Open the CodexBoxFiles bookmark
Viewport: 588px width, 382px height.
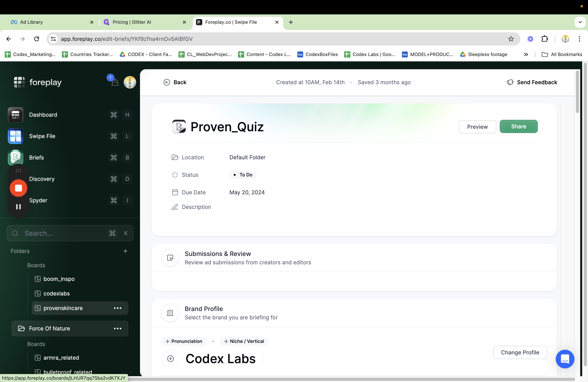(x=318, y=54)
